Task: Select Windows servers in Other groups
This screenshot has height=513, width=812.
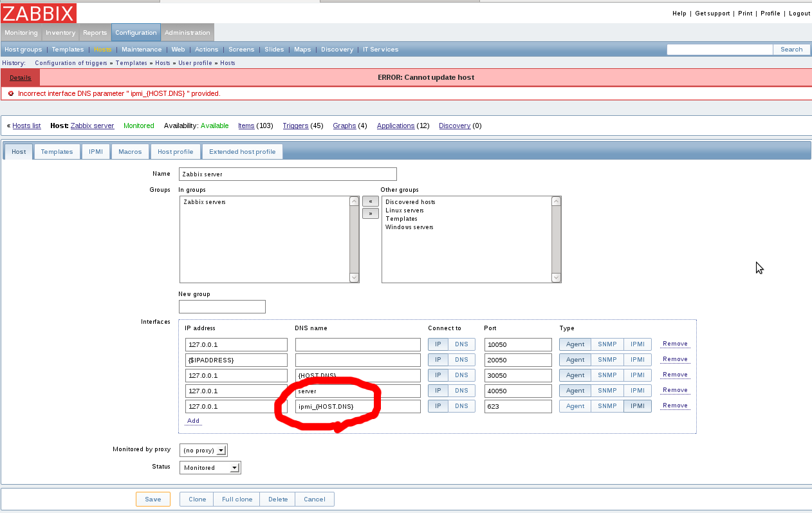Action: coord(409,227)
